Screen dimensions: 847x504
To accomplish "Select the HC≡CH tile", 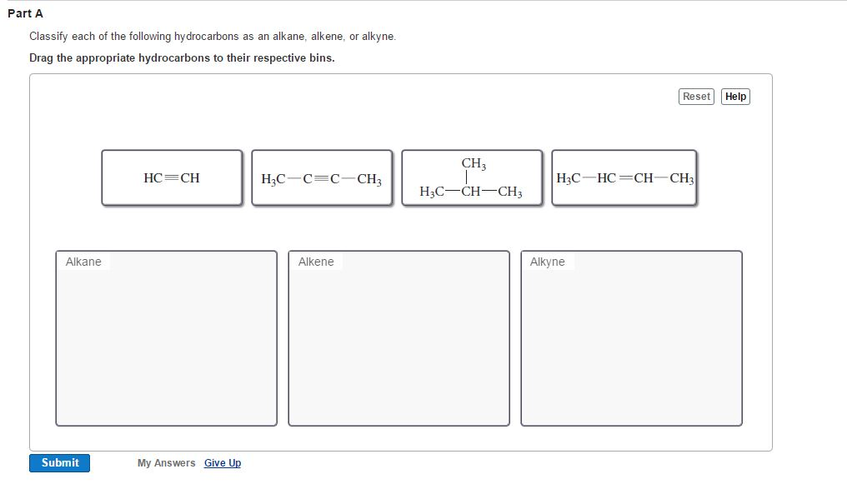I will [171, 177].
